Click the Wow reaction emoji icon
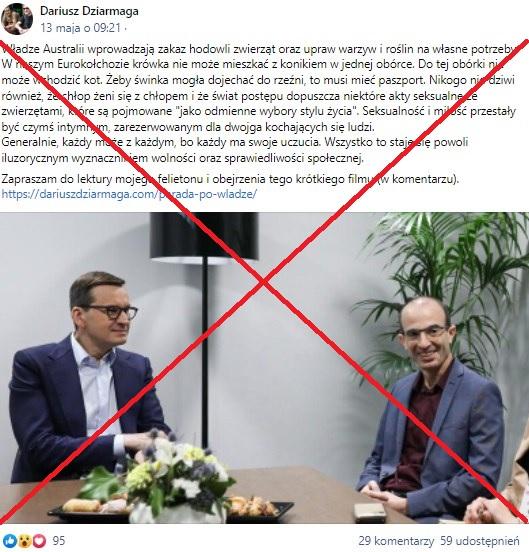This screenshot has width=529, height=552. click(25, 541)
